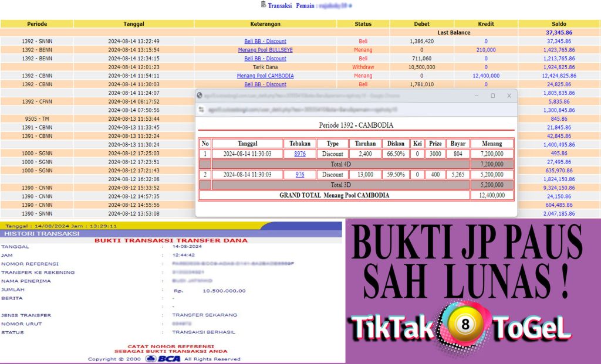
Task: Click the 210,000 Kredit value
Action: tap(486, 50)
